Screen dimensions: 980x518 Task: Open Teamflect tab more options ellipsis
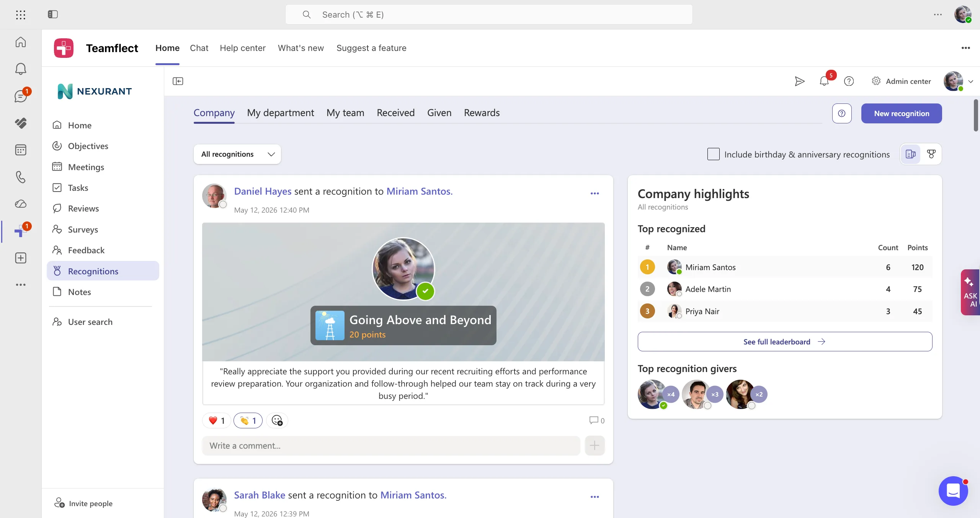(966, 48)
